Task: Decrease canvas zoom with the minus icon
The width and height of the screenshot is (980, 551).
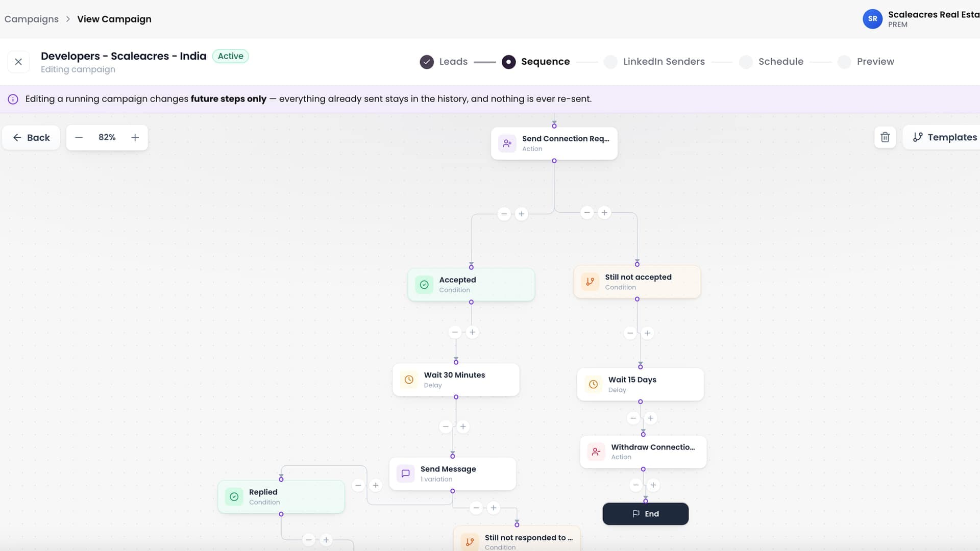Action: [79, 137]
